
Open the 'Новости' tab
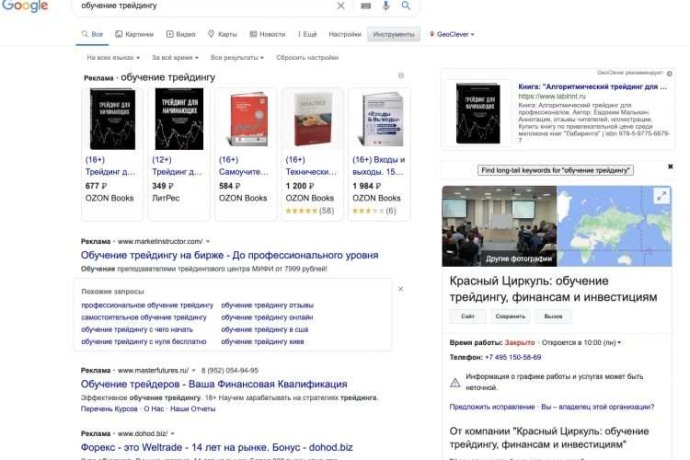pos(268,34)
